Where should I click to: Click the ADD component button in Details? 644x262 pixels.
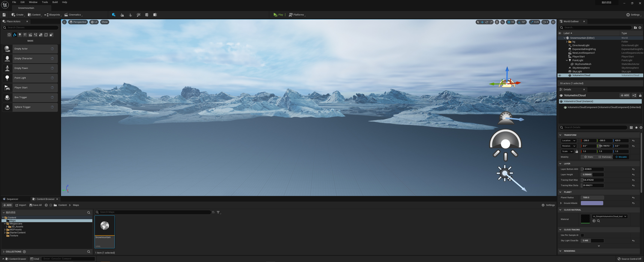625,95
